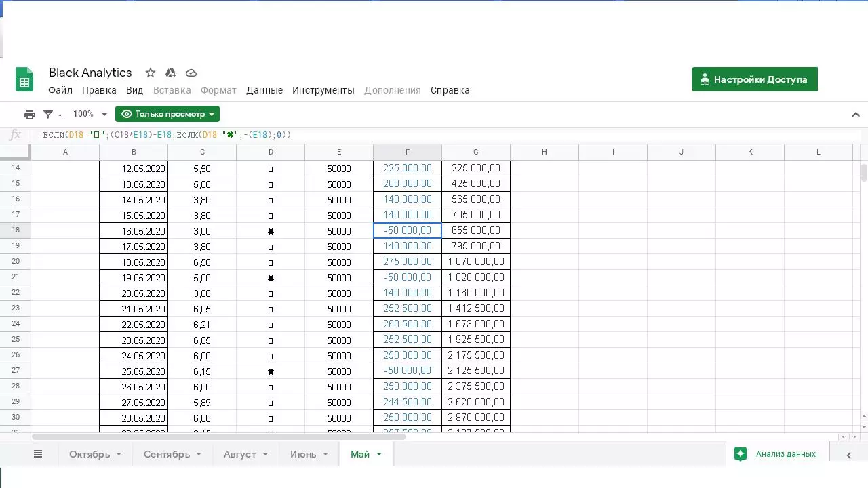Select column L header
Screen dimensions: 868x488
pyautogui.click(x=818, y=152)
